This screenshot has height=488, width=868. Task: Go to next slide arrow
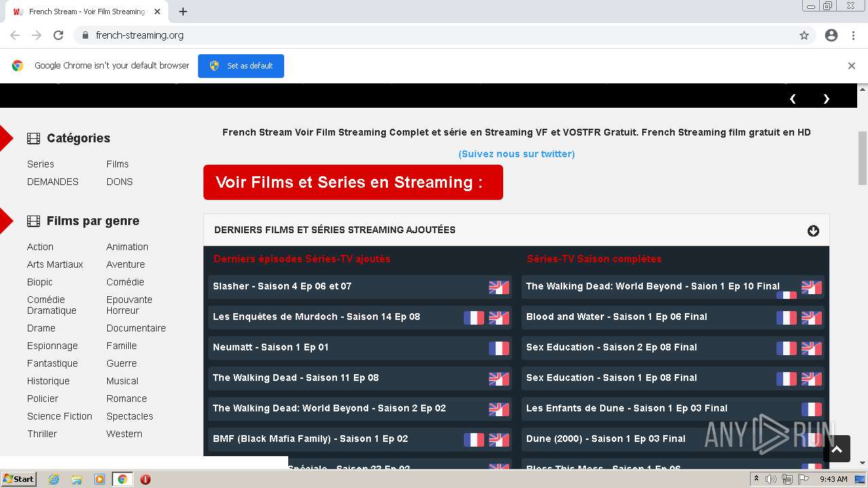coord(826,99)
